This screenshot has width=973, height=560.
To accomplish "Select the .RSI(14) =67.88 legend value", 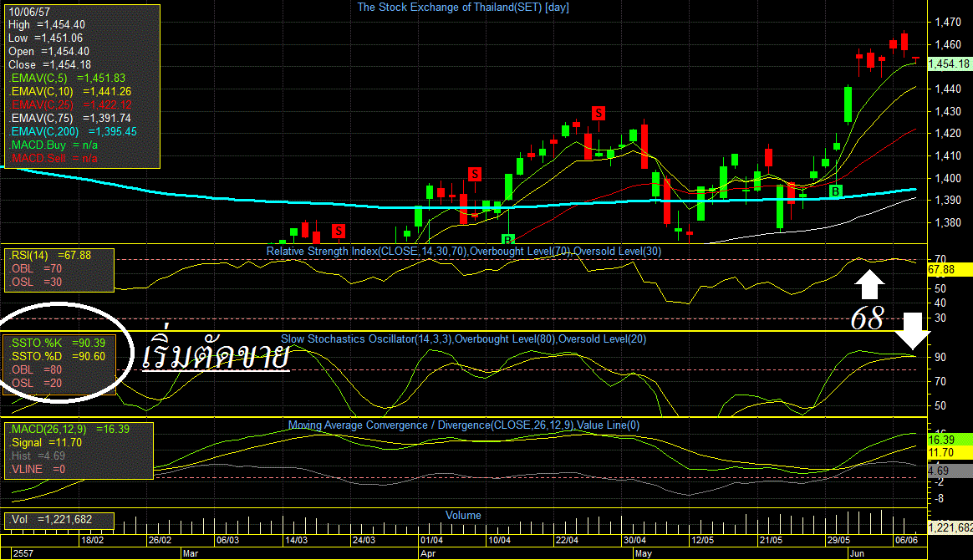I will pyautogui.click(x=50, y=256).
